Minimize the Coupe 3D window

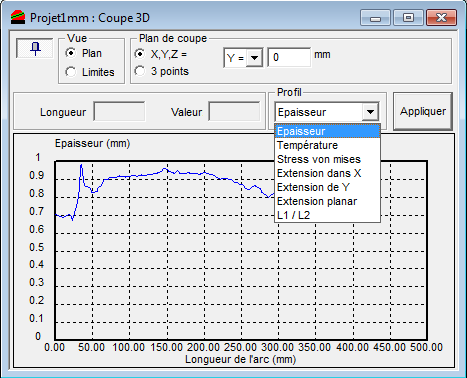click(x=375, y=18)
